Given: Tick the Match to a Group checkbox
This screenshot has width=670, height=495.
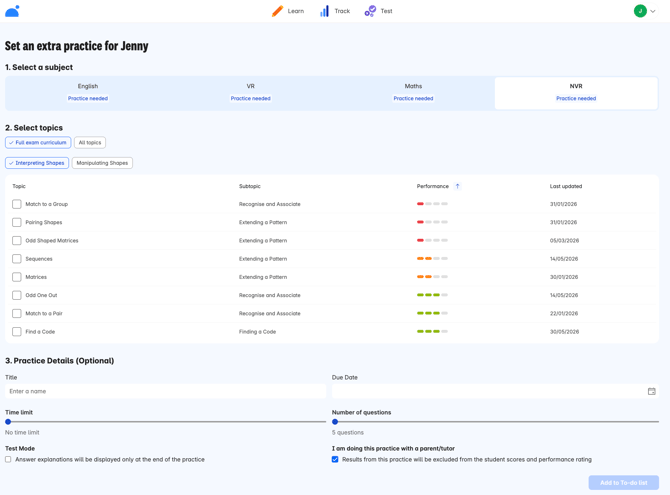Looking at the screenshot, I should click(17, 204).
